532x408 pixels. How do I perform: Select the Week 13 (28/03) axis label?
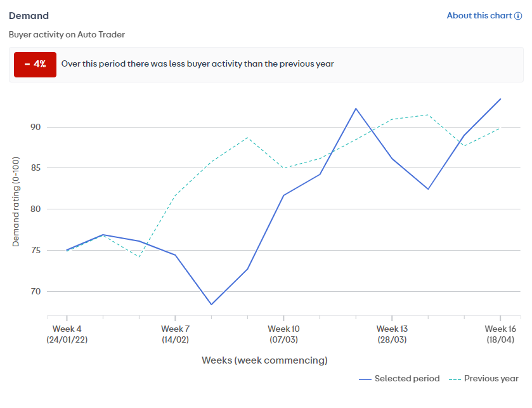click(392, 334)
